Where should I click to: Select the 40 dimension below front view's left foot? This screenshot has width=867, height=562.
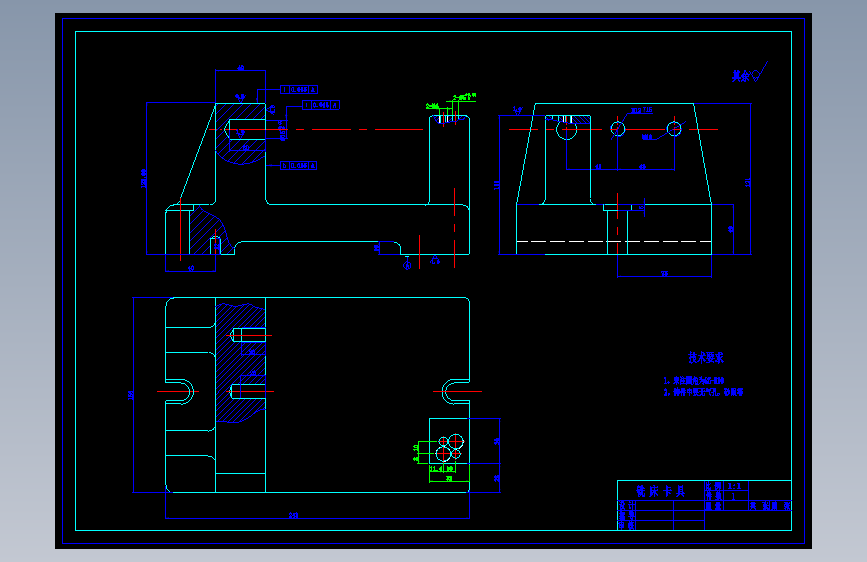[x=191, y=268]
